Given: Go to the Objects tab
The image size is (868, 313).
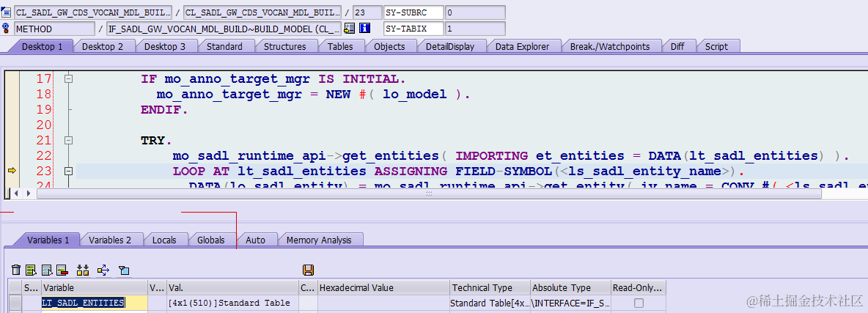Looking at the screenshot, I should (389, 46).
